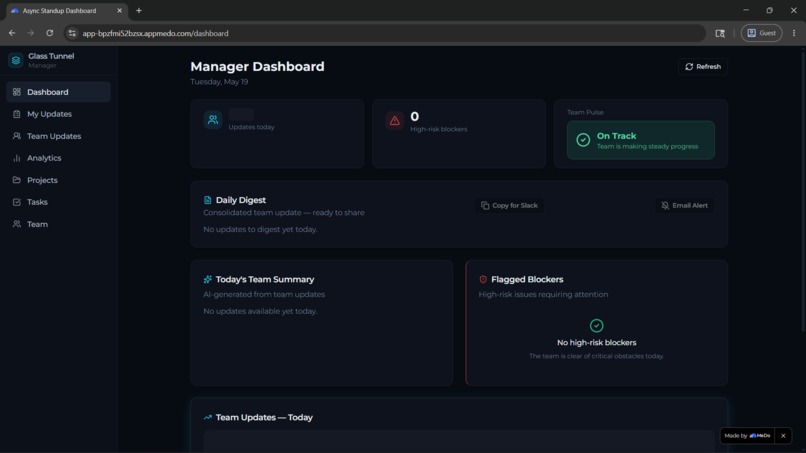Screen dimensions: 806x453
Task: Open the Dashboard sidebar item
Action: tap(58, 92)
